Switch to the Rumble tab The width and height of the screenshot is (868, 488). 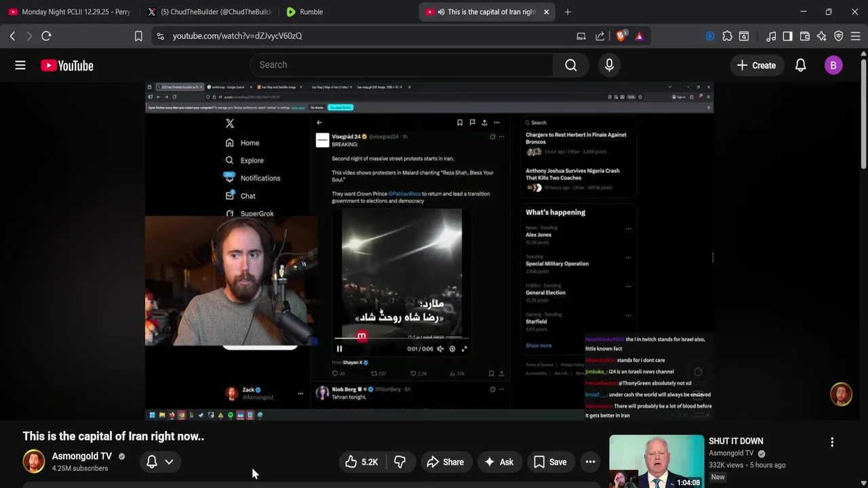pyautogui.click(x=347, y=12)
